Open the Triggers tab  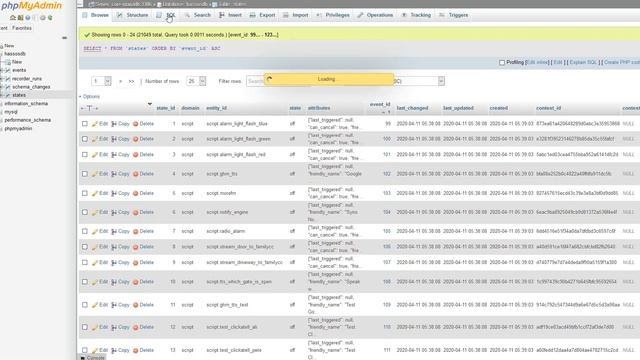(x=453, y=15)
